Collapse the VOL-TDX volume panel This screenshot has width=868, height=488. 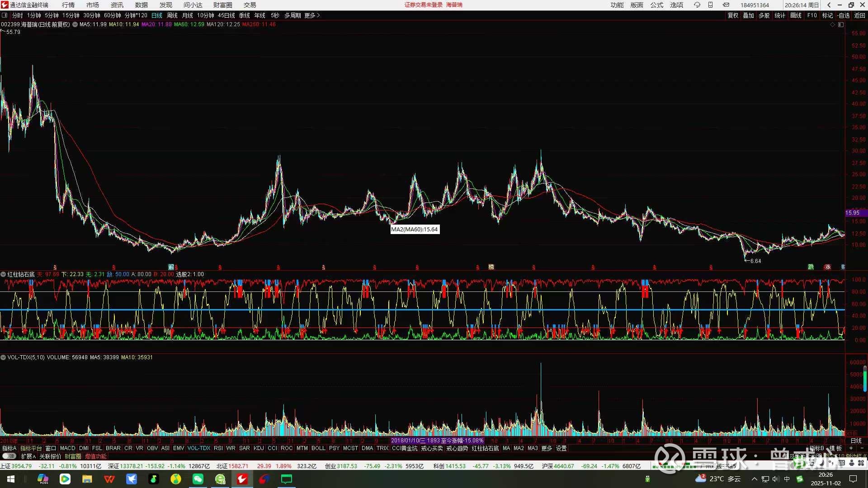(3, 357)
